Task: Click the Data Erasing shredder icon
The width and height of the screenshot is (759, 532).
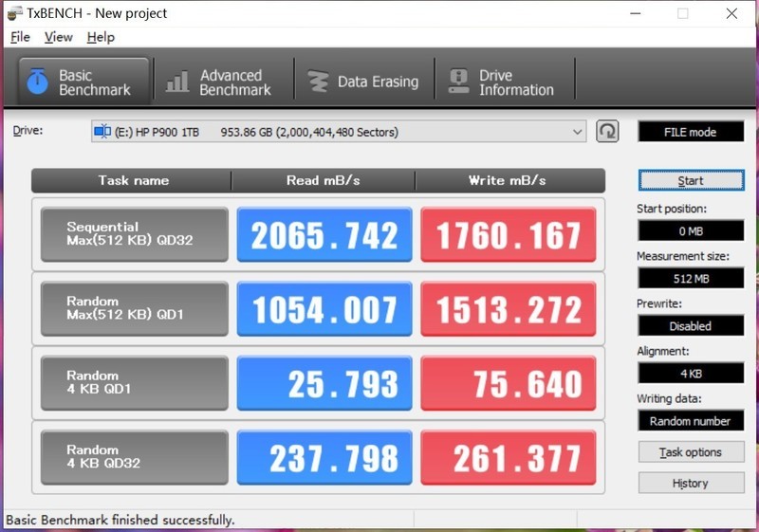Action: 318,82
